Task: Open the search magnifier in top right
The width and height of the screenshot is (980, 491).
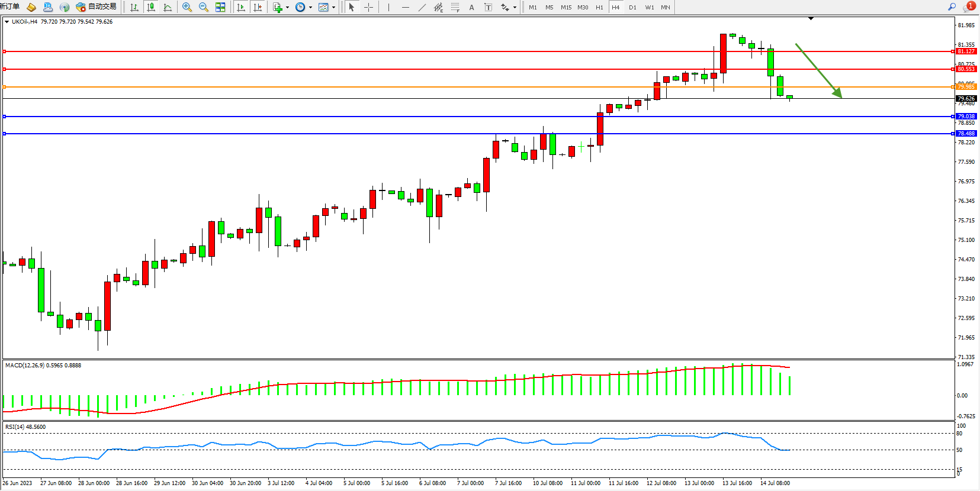Action: (952, 7)
